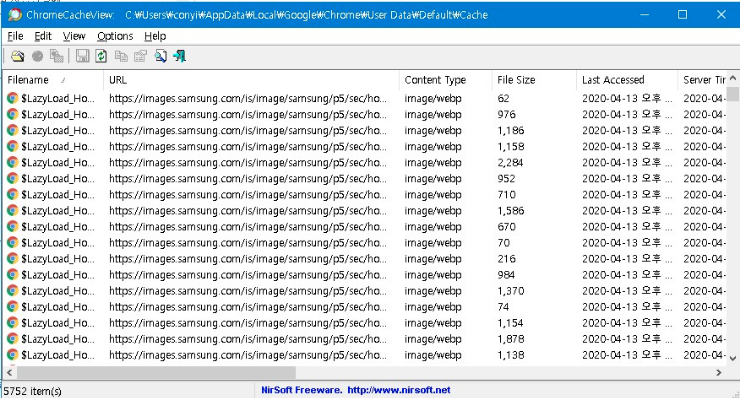This screenshot has width=741, height=398.
Task: Click the grayed-out stop circle toolbar icon
Action: click(x=37, y=56)
